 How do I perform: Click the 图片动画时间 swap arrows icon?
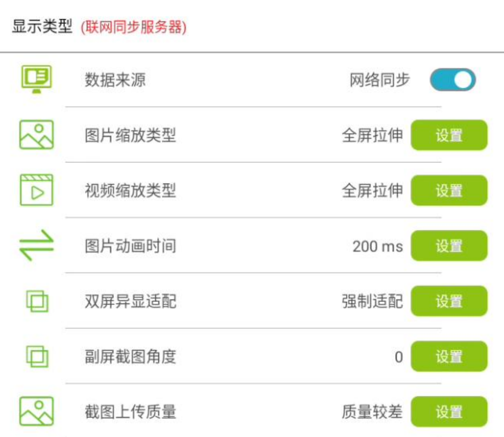[x=36, y=245]
